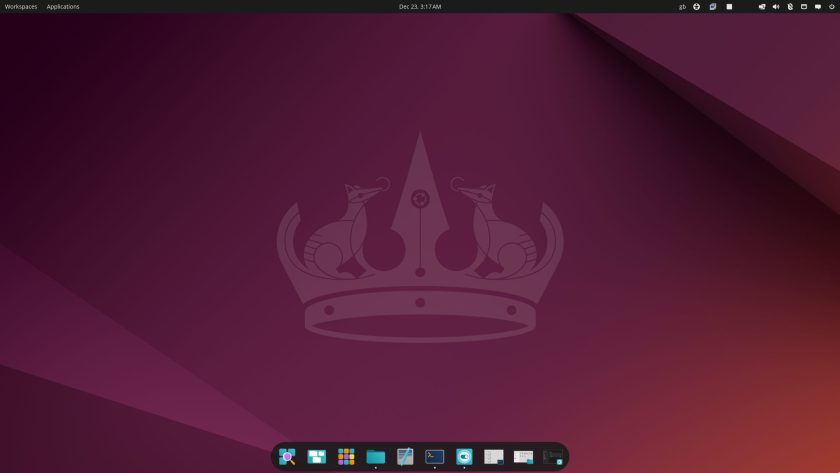
Task: Open the Launcher search icon in dock
Action: pos(287,456)
